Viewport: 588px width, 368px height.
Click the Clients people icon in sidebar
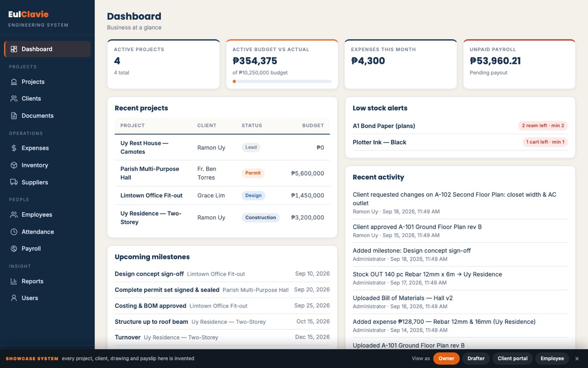pos(14,99)
